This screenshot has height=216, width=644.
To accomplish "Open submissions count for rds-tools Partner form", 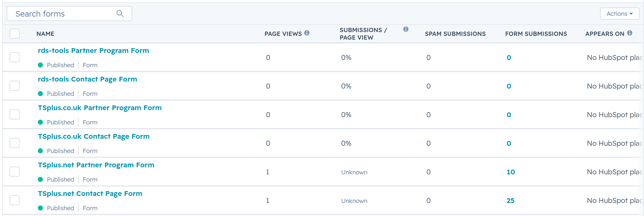I will coord(509,58).
